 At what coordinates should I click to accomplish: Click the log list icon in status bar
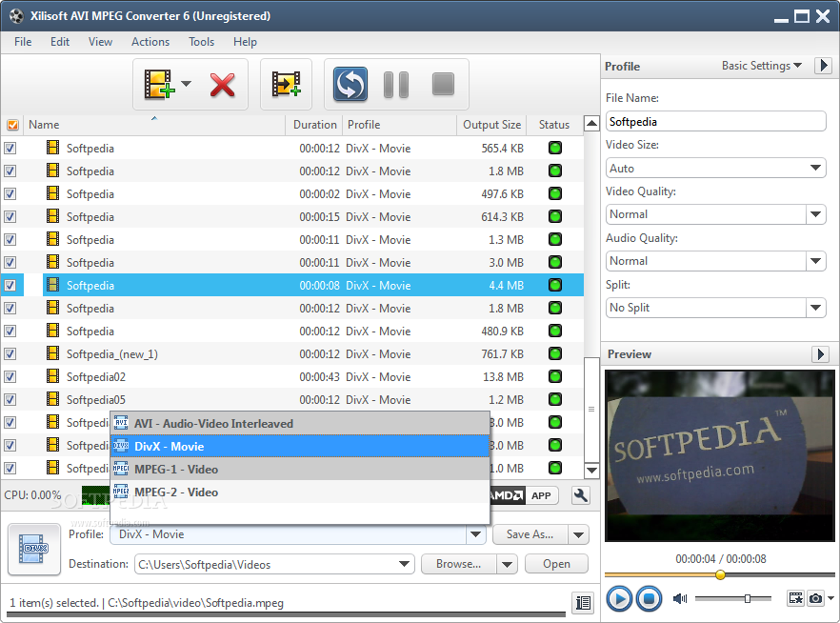pos(583,603)
